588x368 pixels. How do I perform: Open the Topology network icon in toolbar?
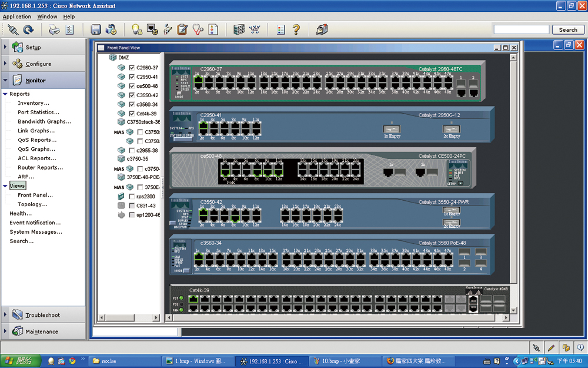click(255, 29)
